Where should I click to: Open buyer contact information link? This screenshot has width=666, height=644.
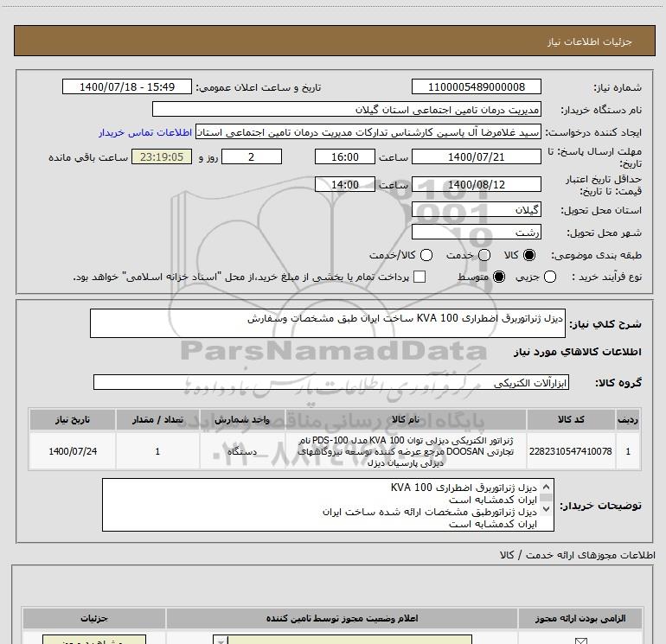pyautogui.click(x=145, y=132)
